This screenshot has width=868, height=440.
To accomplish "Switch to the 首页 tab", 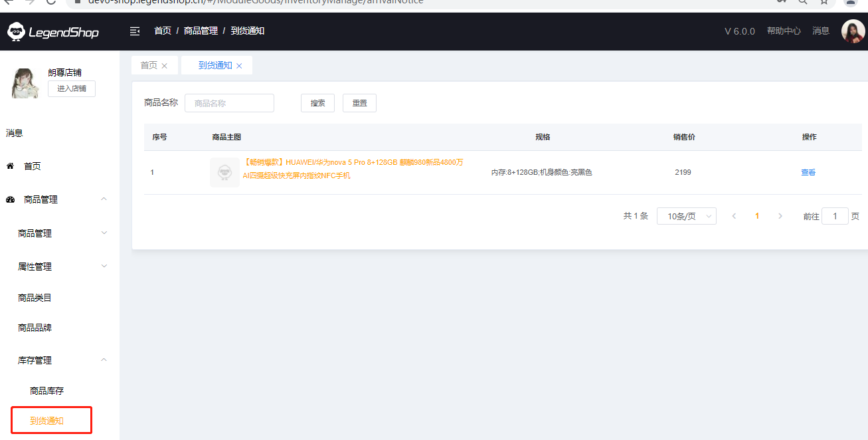I will pos(149,65).
